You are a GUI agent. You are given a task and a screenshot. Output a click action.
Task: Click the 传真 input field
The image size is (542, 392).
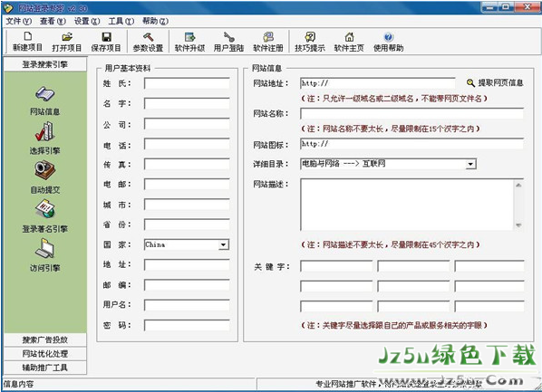(187, 164)
